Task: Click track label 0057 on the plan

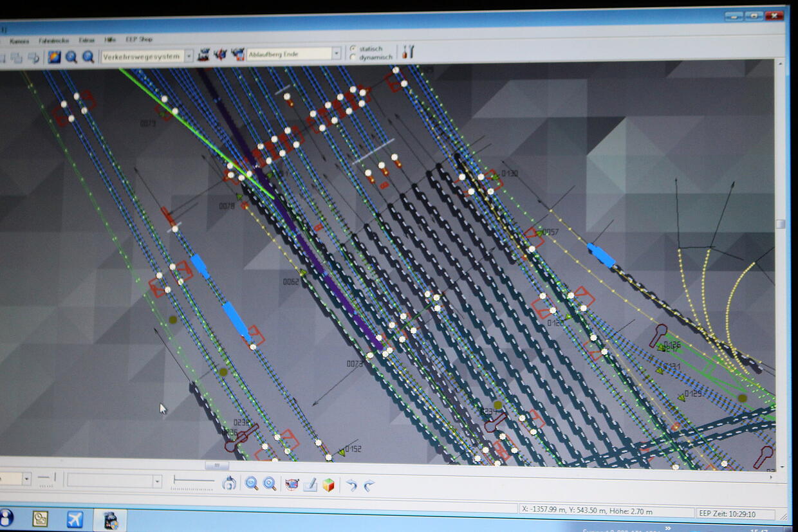Action: [x=550, y=232]
